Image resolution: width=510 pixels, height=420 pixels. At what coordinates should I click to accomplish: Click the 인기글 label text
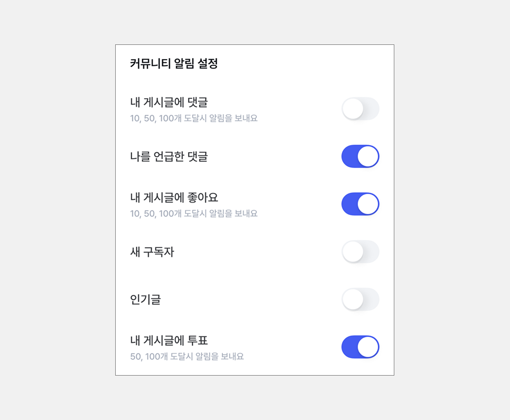click(x=145, y=300)
